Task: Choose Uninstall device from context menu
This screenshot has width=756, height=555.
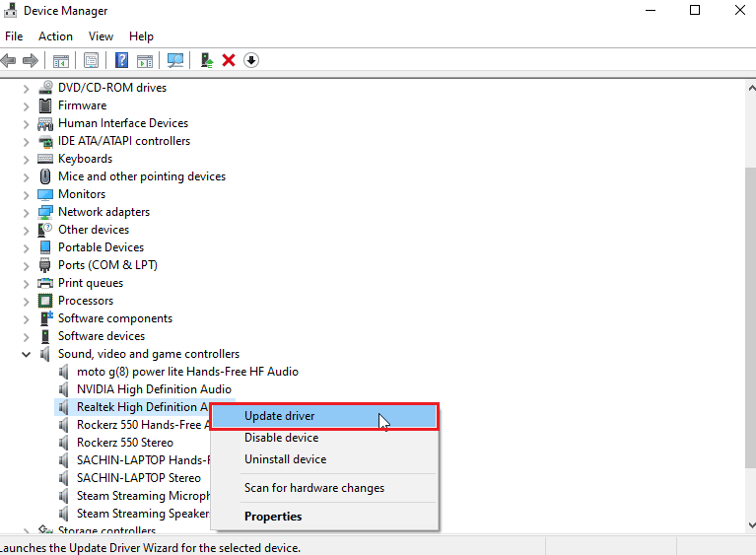Action: point(324,459)
